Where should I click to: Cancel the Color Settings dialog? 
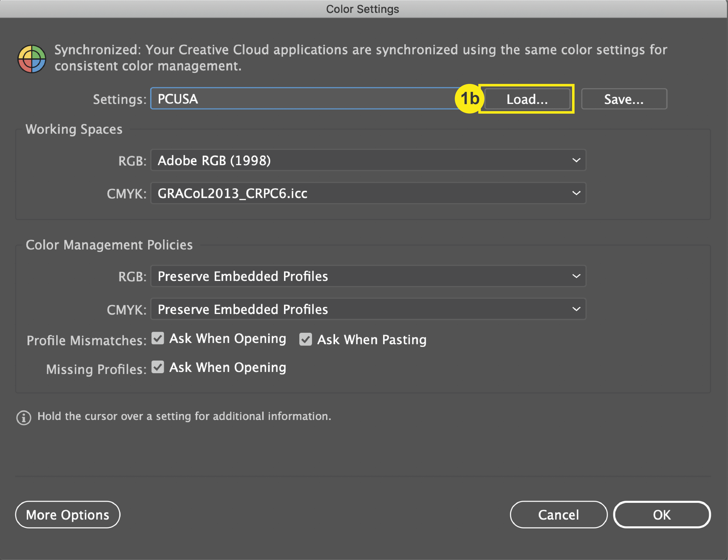pos(558,515)
